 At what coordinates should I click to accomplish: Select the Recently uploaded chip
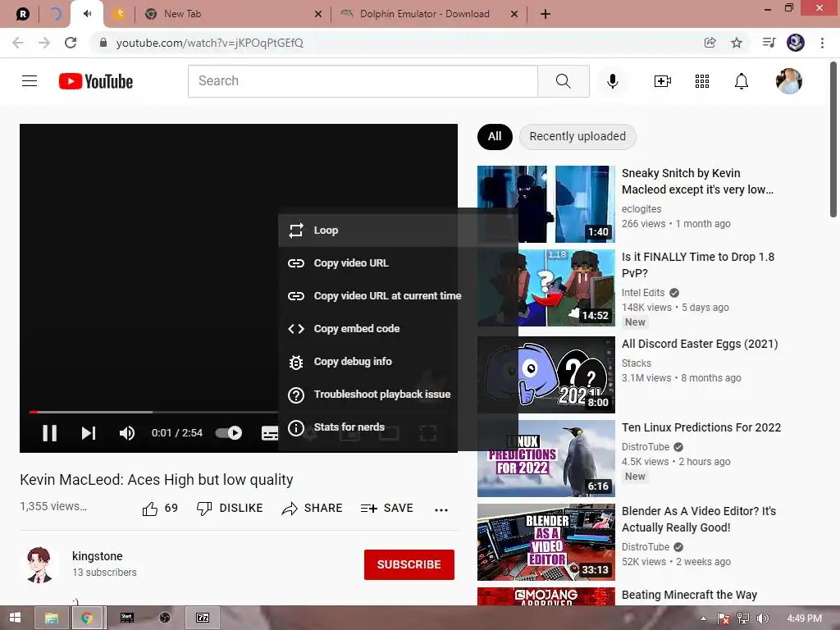577,137
